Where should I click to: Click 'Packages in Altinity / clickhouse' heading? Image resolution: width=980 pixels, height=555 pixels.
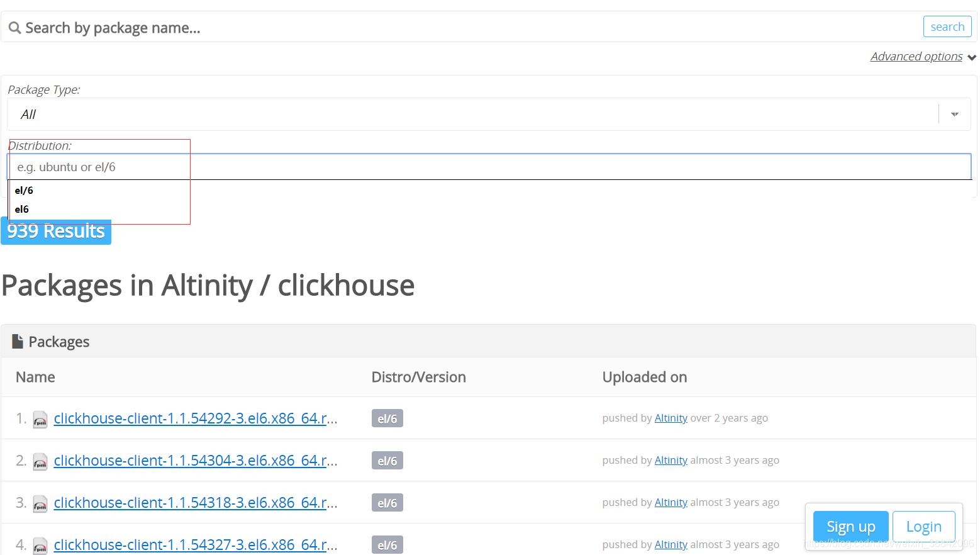208,286
